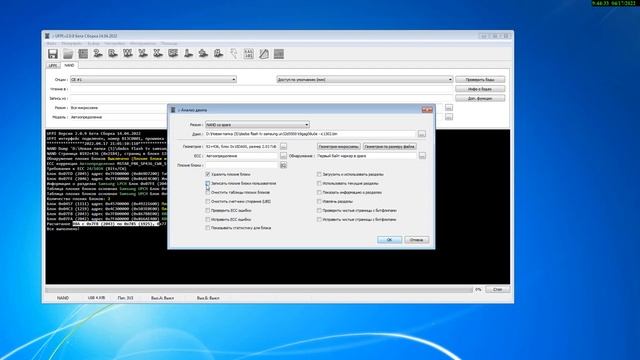Click the bad blocks list icon in dialog

283,165
